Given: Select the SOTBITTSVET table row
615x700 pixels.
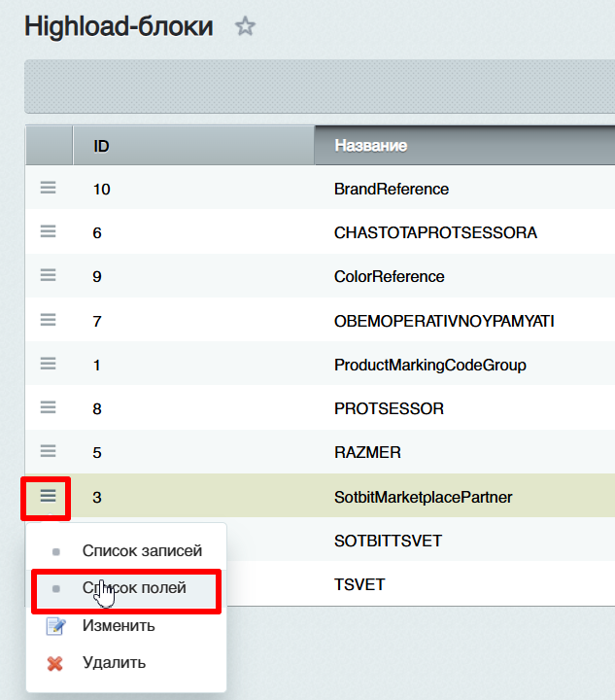Looking at the screenshot, I should 389,541.
